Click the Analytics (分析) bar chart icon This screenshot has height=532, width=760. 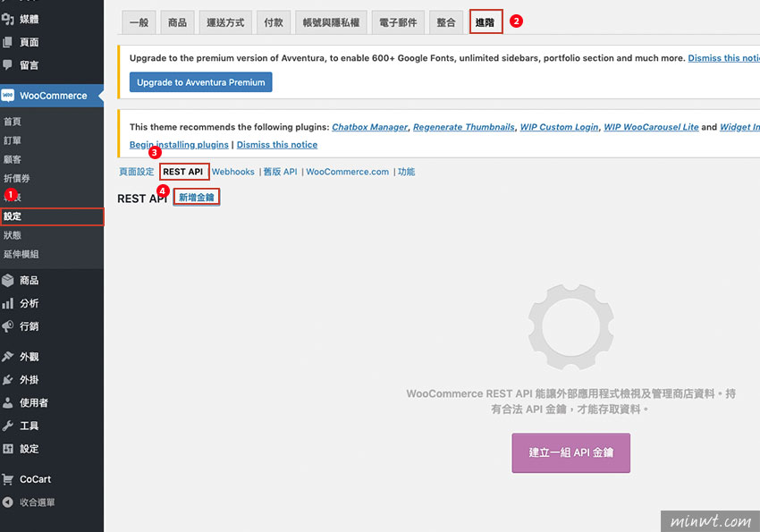(x=8, y=303)
